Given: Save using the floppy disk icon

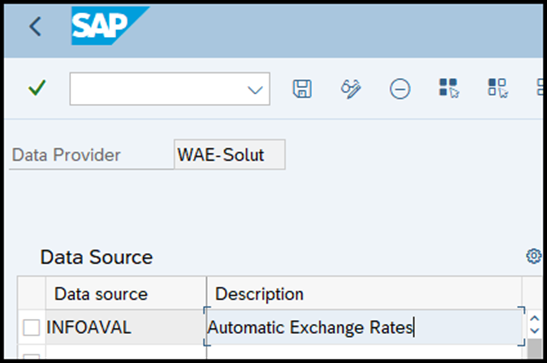Looking at the screenshot, I should click(x=302, y=89).
